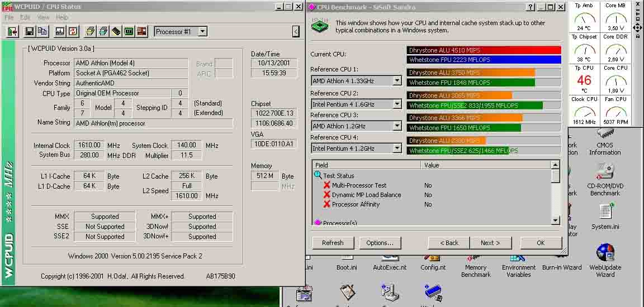
Task: Open the View menu in WCPUID
Action: 43,17
